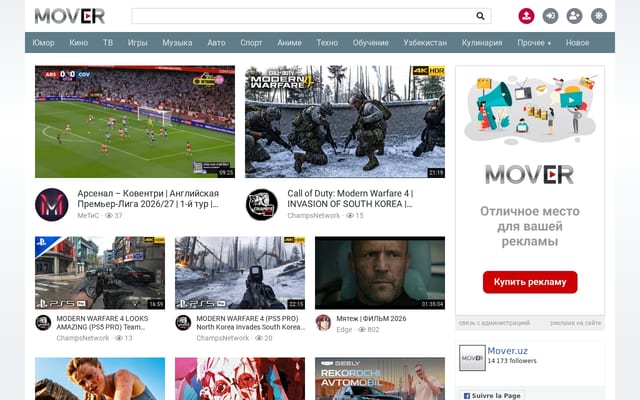Open the Техно category

[327, 42]
